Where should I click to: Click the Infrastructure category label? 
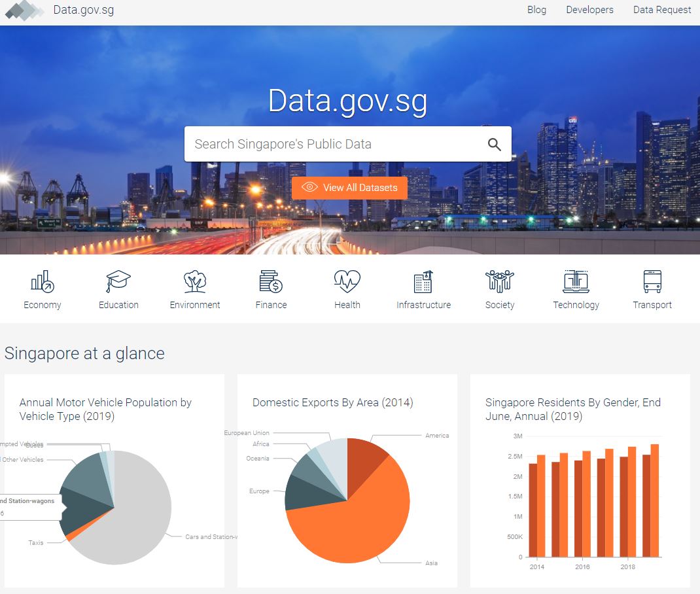424,305
